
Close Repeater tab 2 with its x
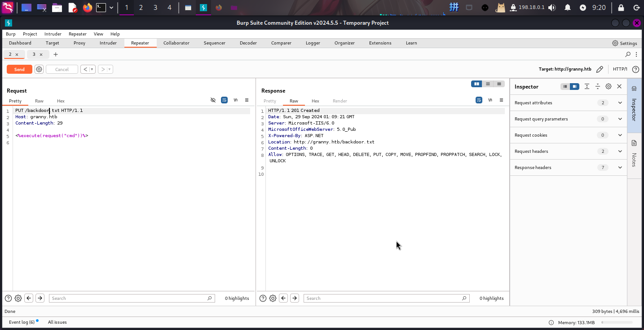[x=17, y=54]
